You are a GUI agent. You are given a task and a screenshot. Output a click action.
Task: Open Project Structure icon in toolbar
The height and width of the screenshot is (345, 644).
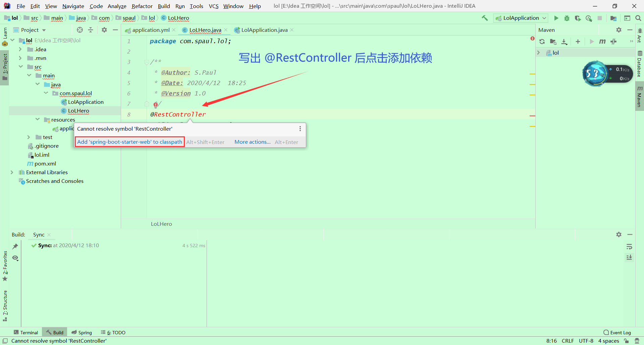pos(613,18)
